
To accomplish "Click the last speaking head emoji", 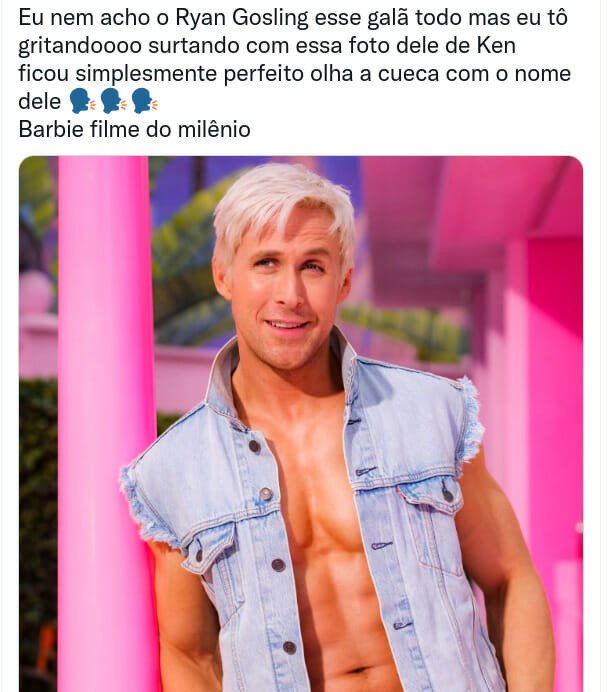I will click(x=144, y=101).
